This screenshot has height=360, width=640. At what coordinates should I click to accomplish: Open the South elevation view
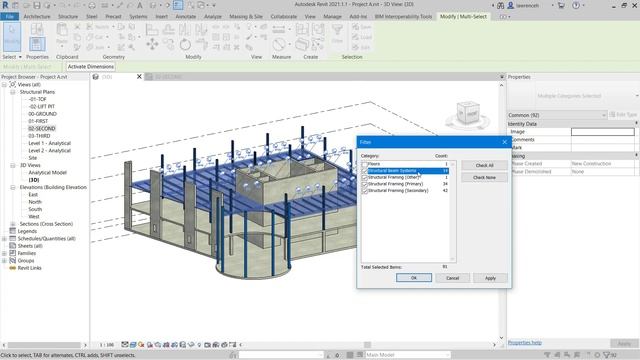pos(35,209)
